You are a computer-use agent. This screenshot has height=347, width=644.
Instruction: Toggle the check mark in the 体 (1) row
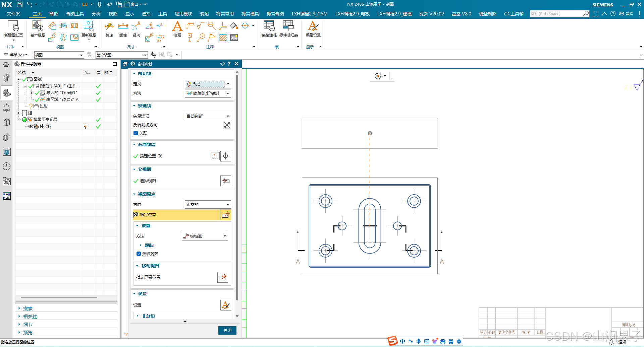[98, 126]
